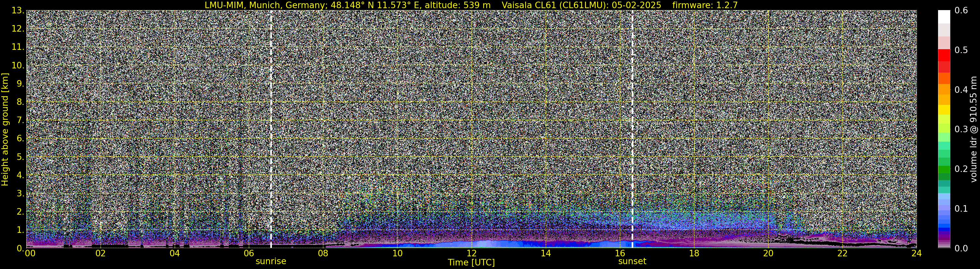Click the time axis tick label 20
This screenshot has width=980, height=269.
pyautogui.click(x=768, y=254)
